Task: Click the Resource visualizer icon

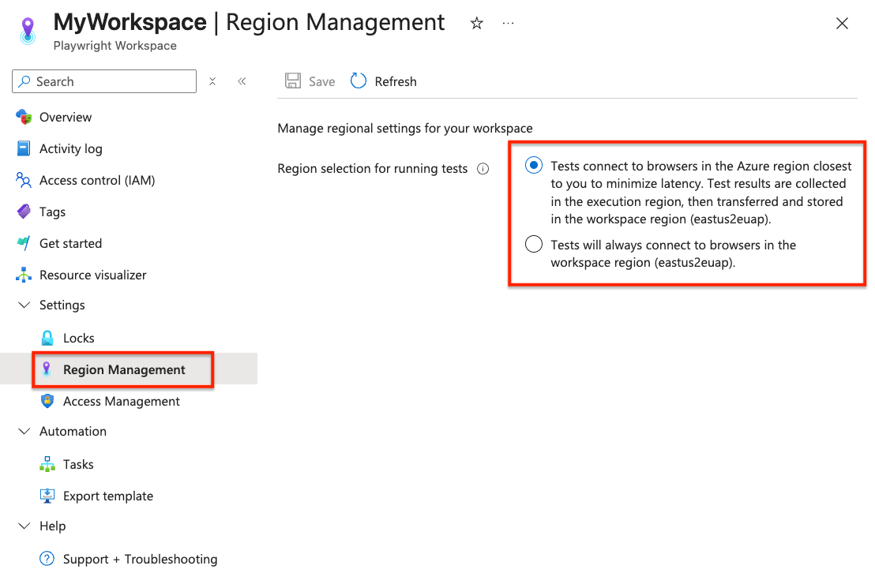Action: [24, 275]
